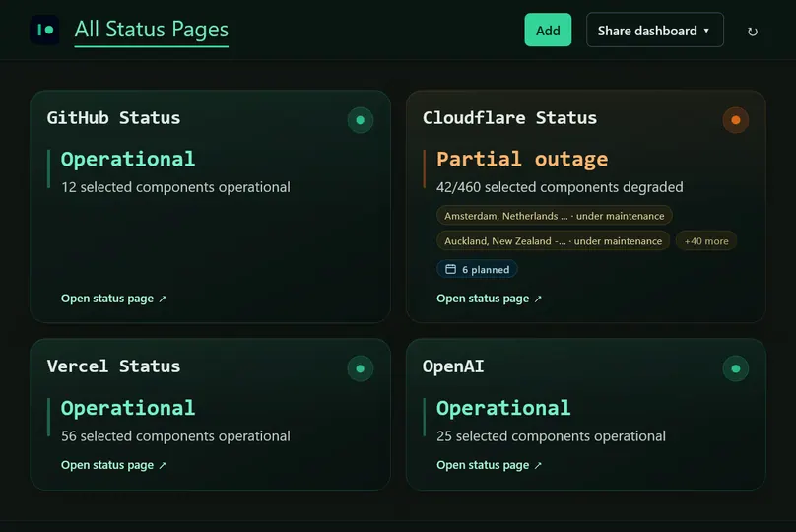796x532 pixels.
Task: Click the calendar icon in planned badge
Action: click(450, 269)
